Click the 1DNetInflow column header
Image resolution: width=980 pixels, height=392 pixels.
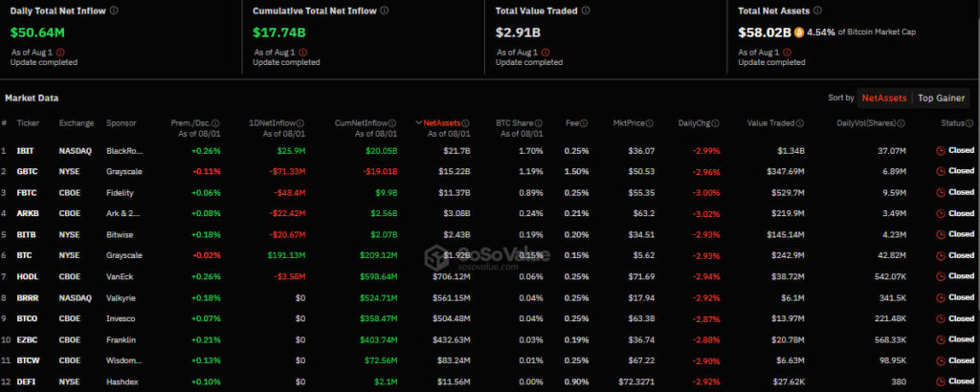click(x=275, y=123)
